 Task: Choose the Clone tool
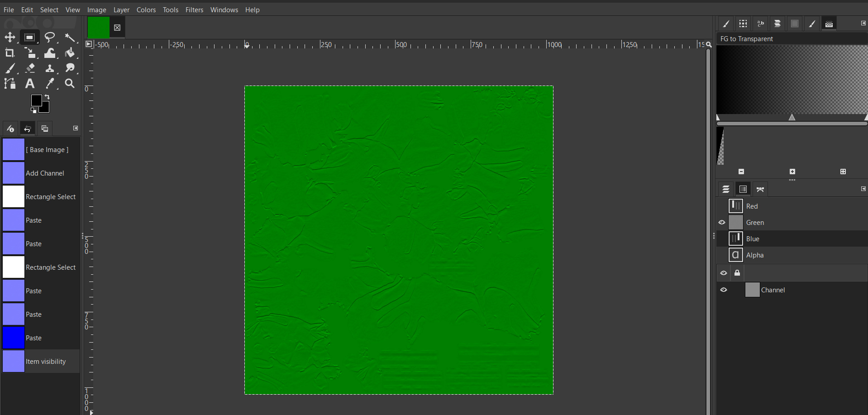[50, 68]
